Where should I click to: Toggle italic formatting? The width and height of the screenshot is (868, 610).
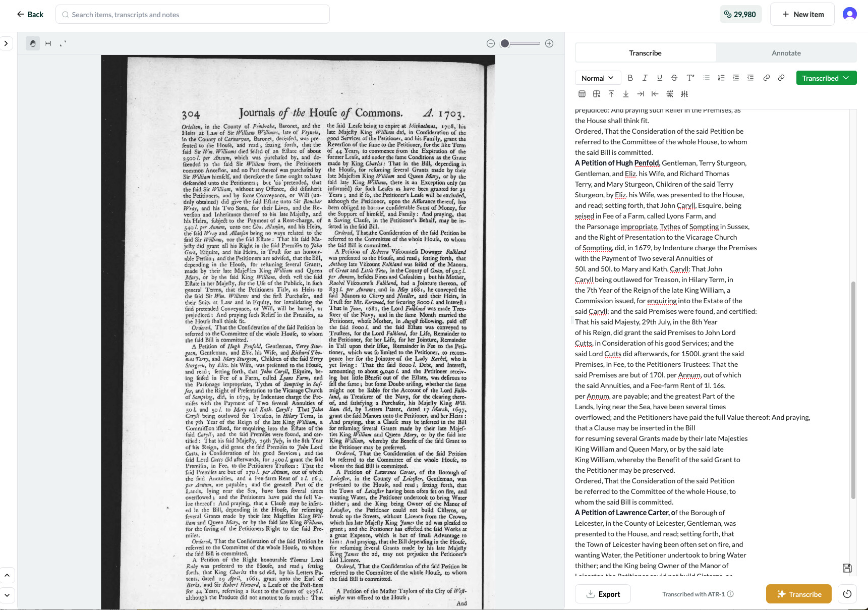click(645, 78)
